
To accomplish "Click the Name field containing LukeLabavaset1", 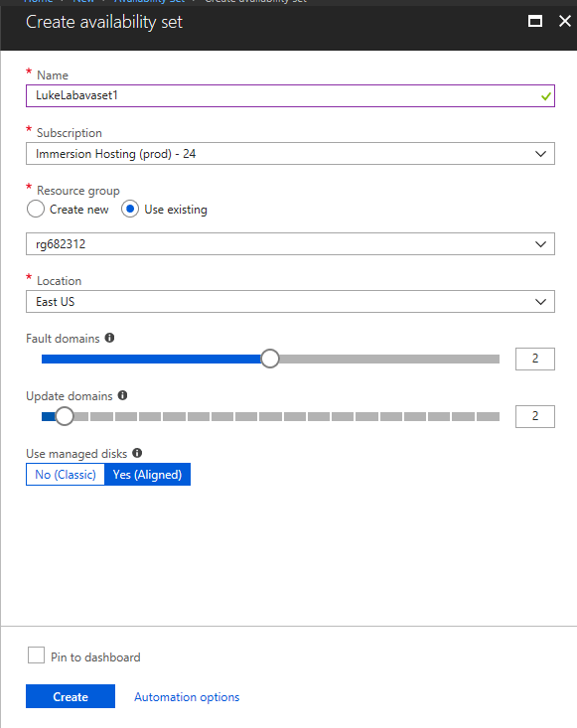I will (290, 95).
